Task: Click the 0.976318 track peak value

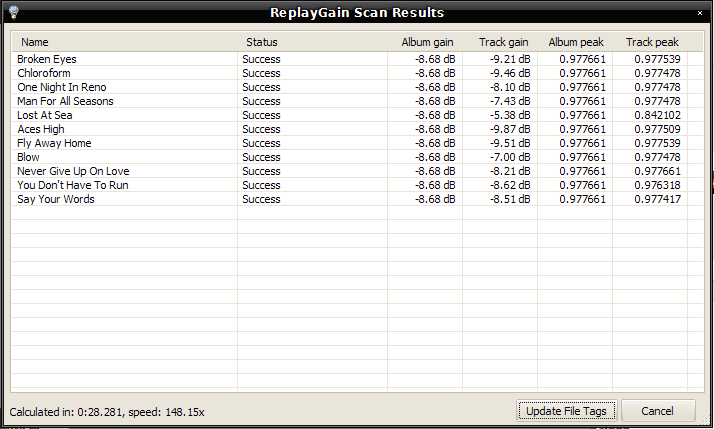Action: [658, 185]
